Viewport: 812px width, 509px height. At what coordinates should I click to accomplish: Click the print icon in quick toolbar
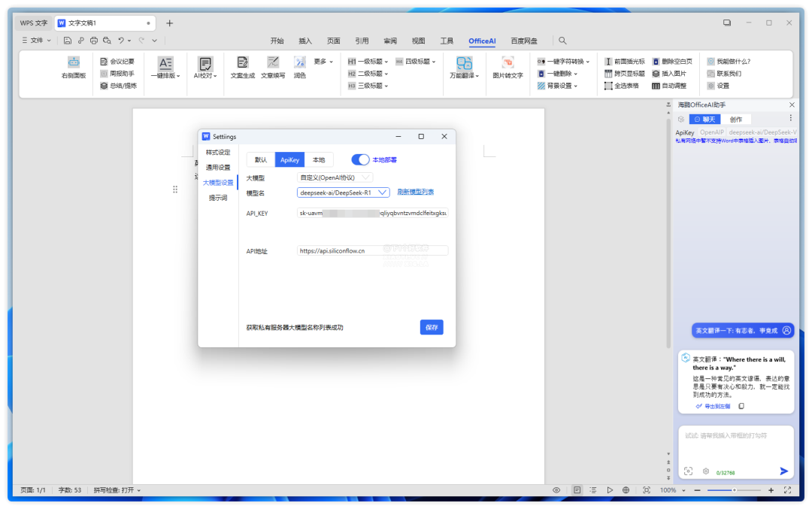coord(94,41)
